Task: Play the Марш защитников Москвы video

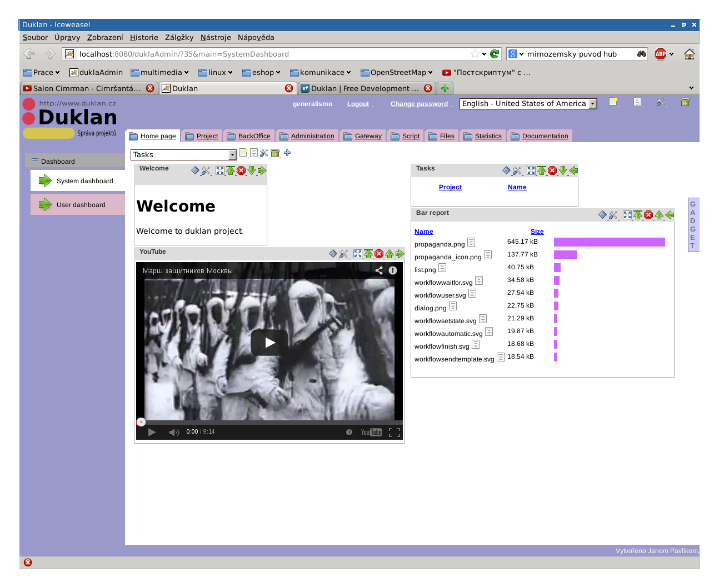Action: tap(269, 343)
